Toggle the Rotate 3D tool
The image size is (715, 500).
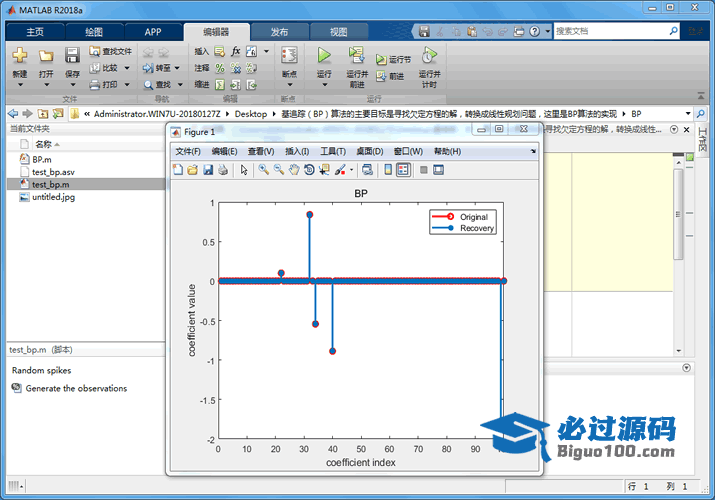tap(309, 170)
